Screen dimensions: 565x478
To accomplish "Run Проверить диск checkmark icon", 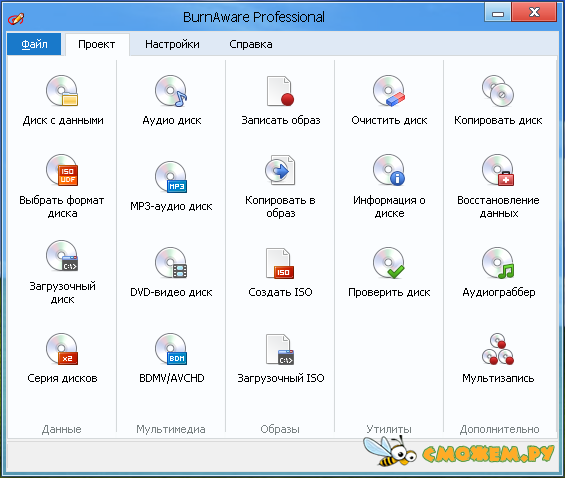I will point(389,263).
